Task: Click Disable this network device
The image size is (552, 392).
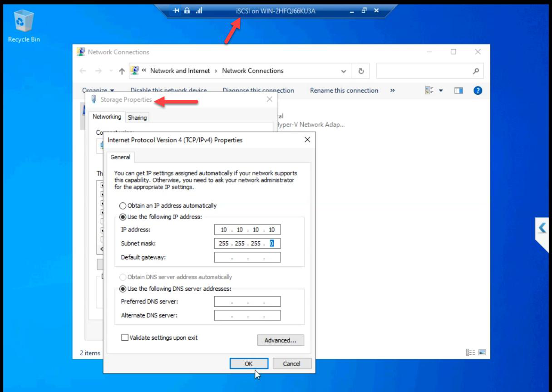Action: (168, 90)
